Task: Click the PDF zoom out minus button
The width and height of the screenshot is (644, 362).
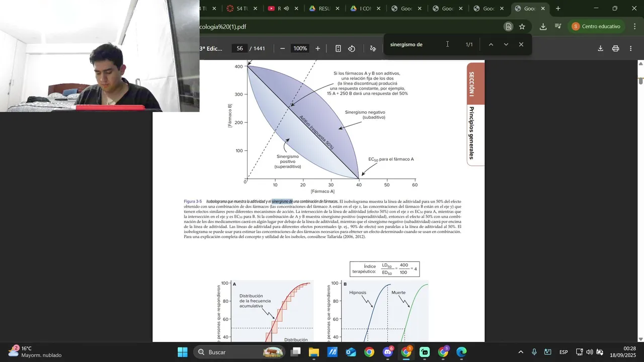Action: [x=282, y=48]
